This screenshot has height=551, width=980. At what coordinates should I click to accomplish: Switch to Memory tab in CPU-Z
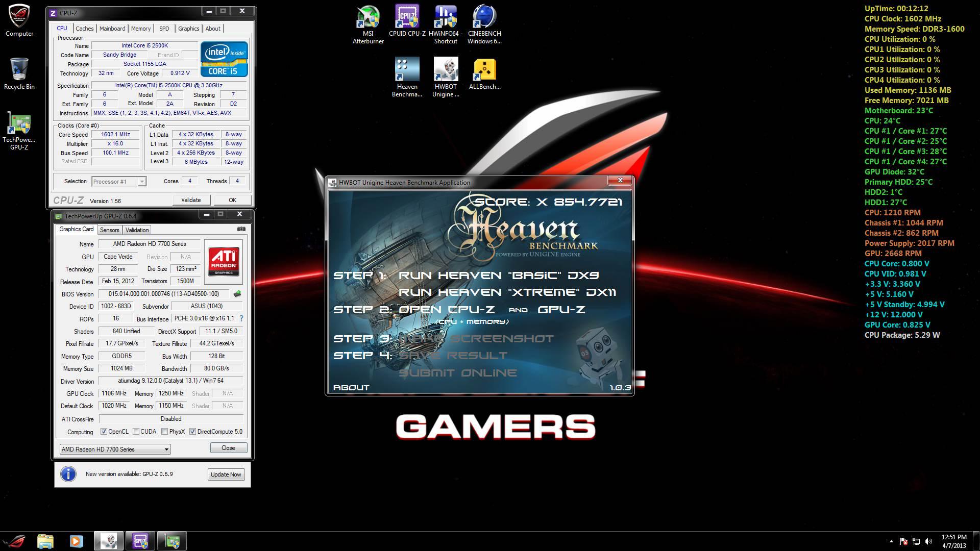click(x=141, y=29)
